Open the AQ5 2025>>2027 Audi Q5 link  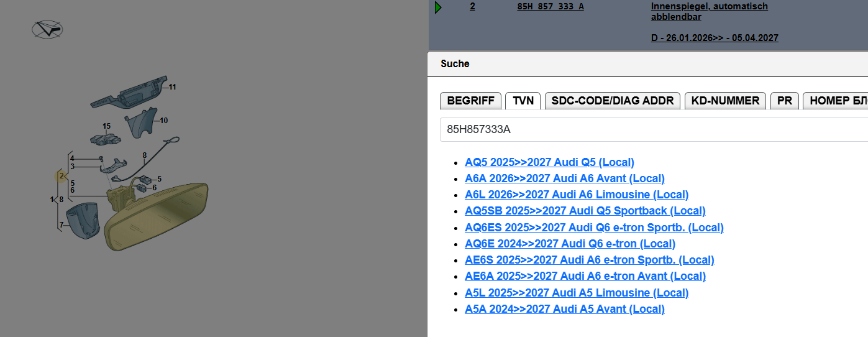(549, 162)
